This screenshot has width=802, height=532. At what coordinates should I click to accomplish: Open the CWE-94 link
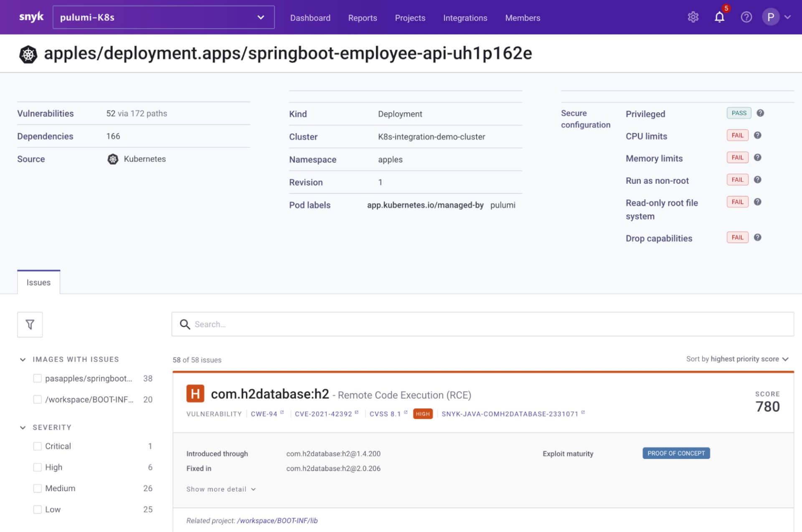click(x=267, y=414)
